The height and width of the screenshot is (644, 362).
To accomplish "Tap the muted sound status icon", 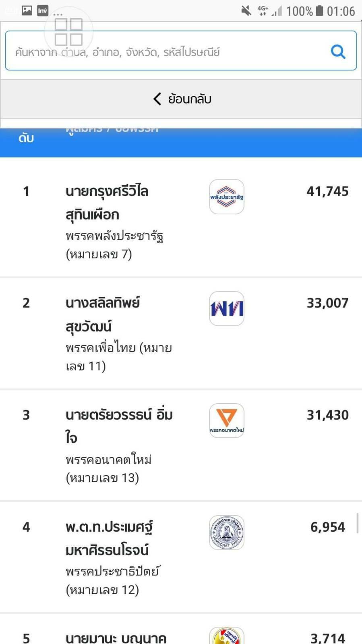I will [246, 11].
